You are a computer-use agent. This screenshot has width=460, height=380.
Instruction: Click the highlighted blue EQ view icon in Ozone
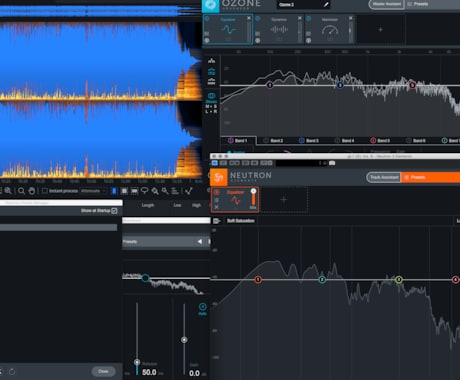click(211, 71)
